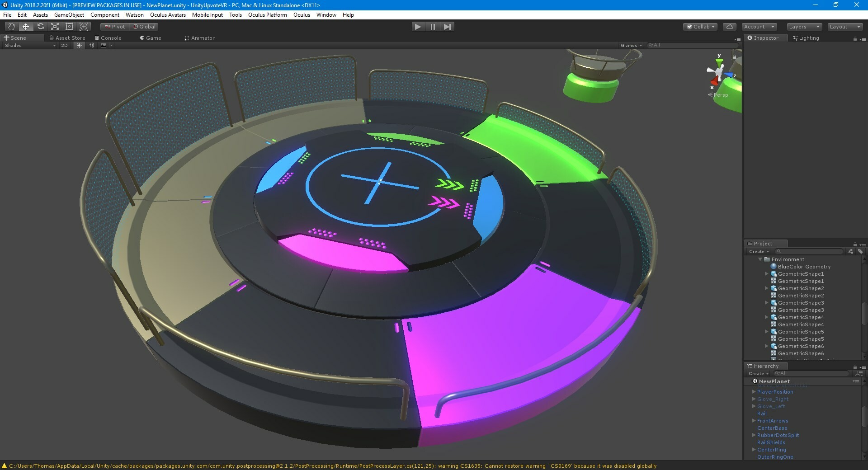Screen dimensions: 868x470
Task: Click Create in the Hierarchy panel
Action: point(758,374)
